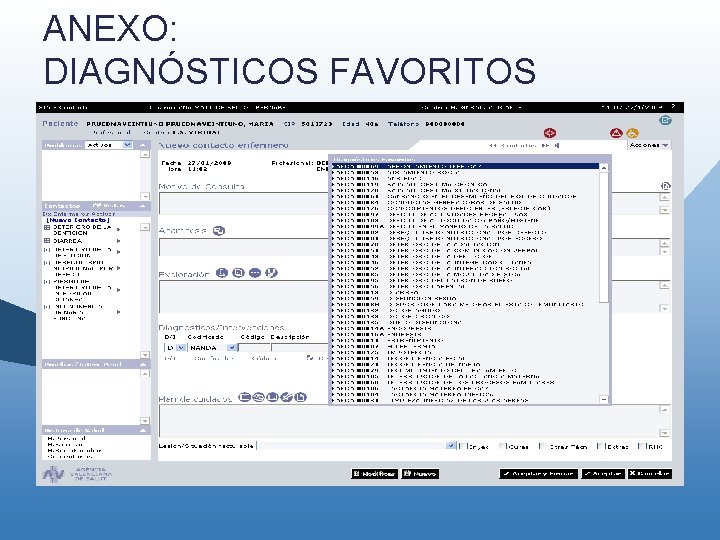The image size is (720, 540).
Task: Tick the Otras Técn checkbox
Action: pyautogui.click(x=542, y=446)
